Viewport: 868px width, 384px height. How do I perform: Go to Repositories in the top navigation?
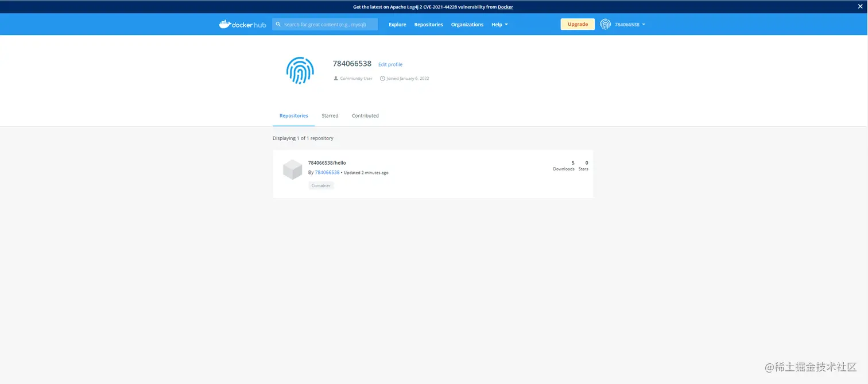(x=429, y=25)
